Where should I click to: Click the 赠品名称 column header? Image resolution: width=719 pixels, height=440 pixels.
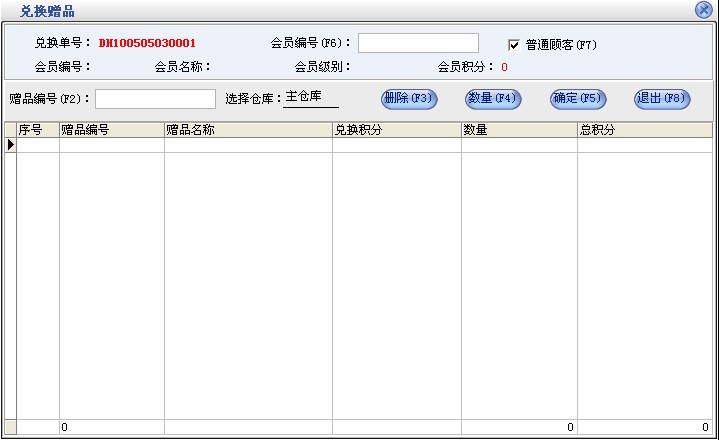point(247,130)
